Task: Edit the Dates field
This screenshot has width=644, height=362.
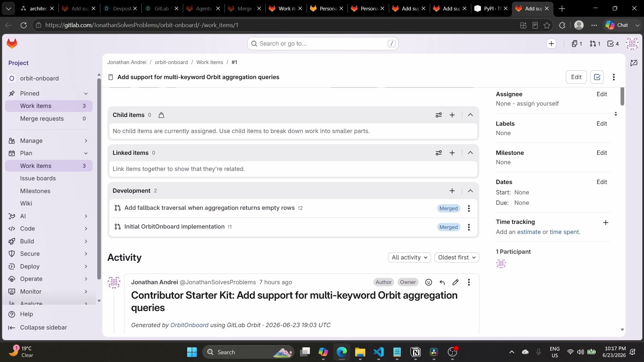Action: 602,182
